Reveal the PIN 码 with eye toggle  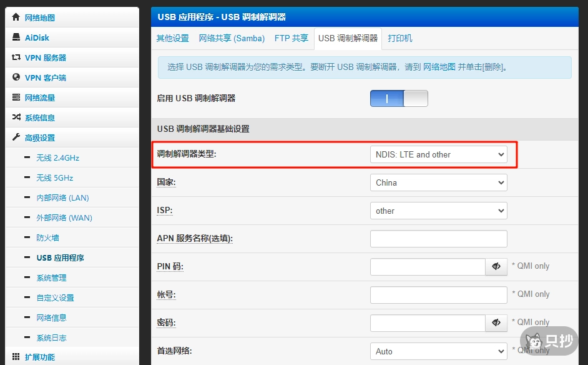(496, 266)
